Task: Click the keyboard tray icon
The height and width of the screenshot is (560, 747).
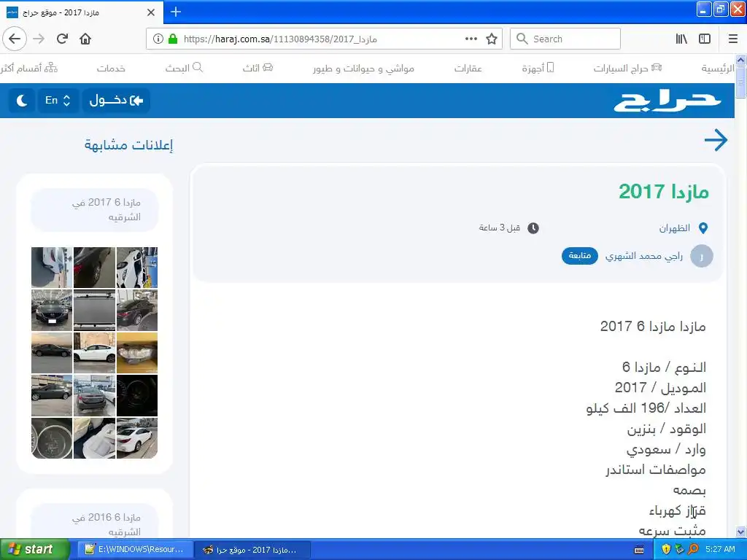Action: (639, 550)
